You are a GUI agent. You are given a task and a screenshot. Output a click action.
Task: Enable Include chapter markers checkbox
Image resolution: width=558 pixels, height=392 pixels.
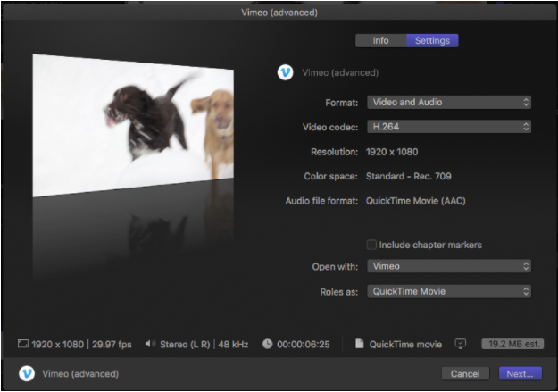(x=371, y=245)
